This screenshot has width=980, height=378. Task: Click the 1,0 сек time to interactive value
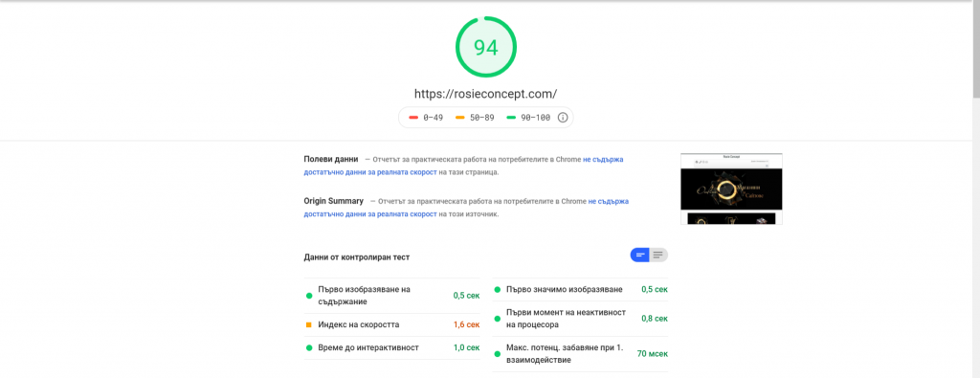click(x=466, y=347)
